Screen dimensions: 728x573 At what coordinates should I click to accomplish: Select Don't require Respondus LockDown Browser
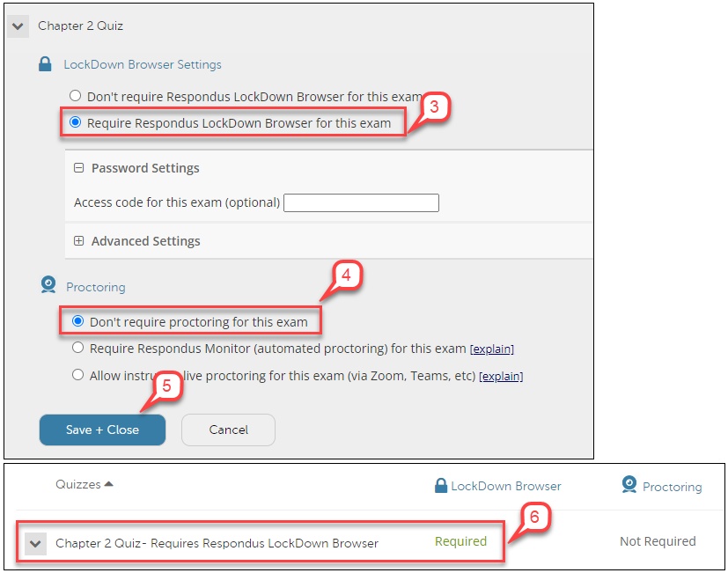[75, 96]
